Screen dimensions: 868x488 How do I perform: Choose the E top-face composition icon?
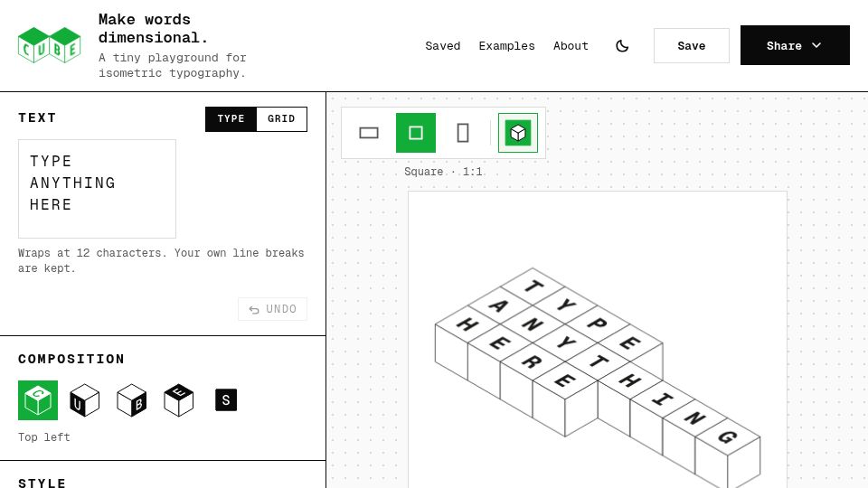click(x=179, y=400)
